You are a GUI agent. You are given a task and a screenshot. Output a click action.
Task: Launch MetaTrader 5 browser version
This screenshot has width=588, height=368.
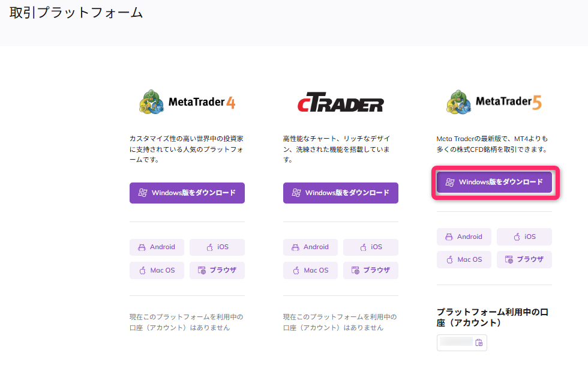(x=524, y=259)
